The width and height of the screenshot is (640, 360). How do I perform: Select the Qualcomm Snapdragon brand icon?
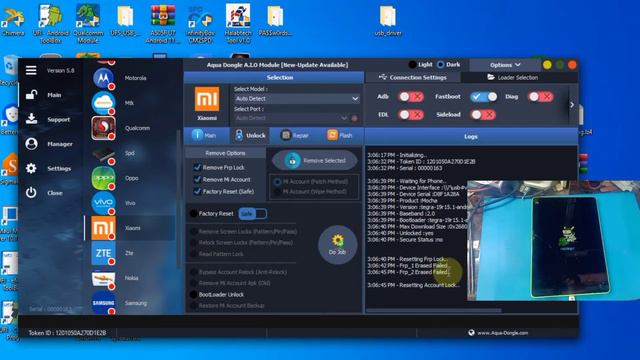point(103,128)
